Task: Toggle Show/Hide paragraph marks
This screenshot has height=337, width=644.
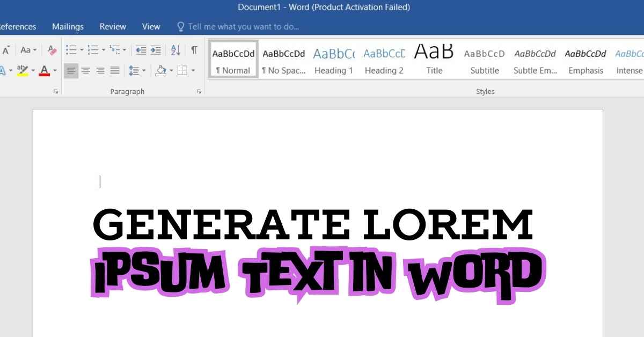Action: coord(194,50)
